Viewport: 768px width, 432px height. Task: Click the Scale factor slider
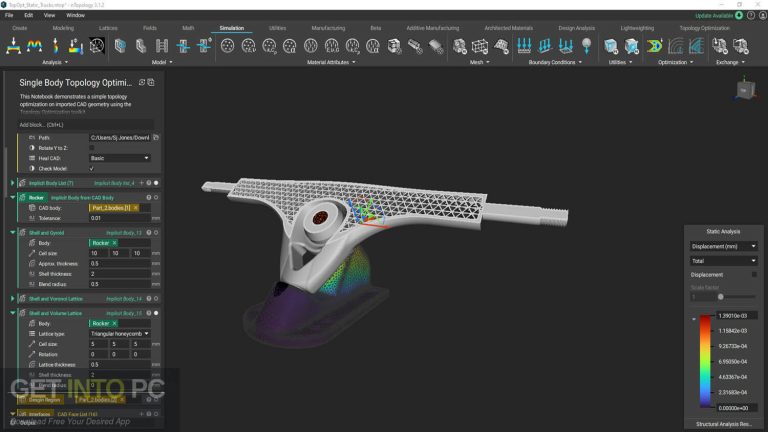click(x=721, y=297)
